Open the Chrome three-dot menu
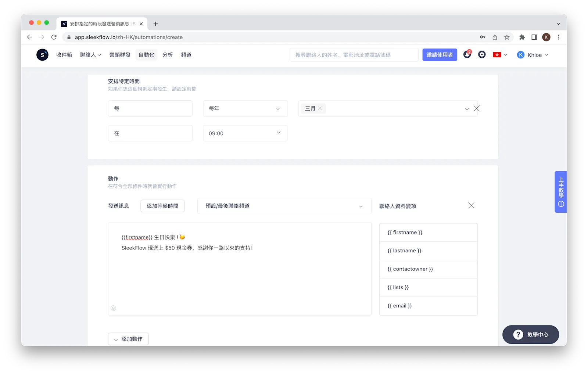588x374 pixels. tap(558, 37)
